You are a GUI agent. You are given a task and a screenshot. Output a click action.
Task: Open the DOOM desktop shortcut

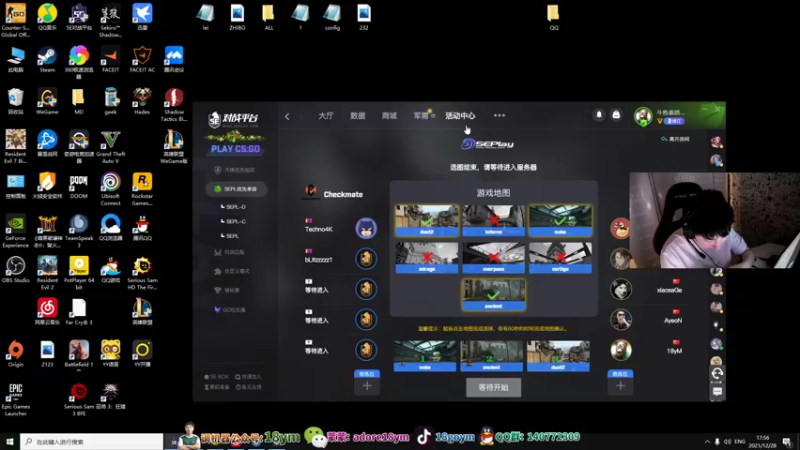point(79,186)
